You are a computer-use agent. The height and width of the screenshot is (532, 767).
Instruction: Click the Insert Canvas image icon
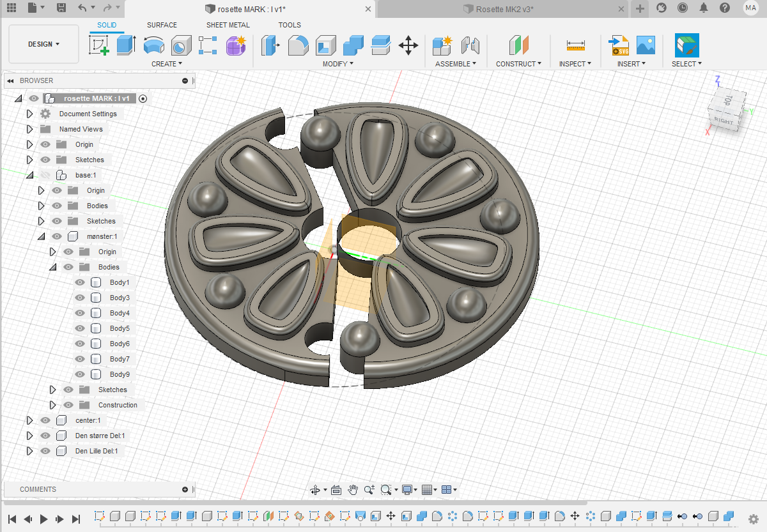point(646,45)
